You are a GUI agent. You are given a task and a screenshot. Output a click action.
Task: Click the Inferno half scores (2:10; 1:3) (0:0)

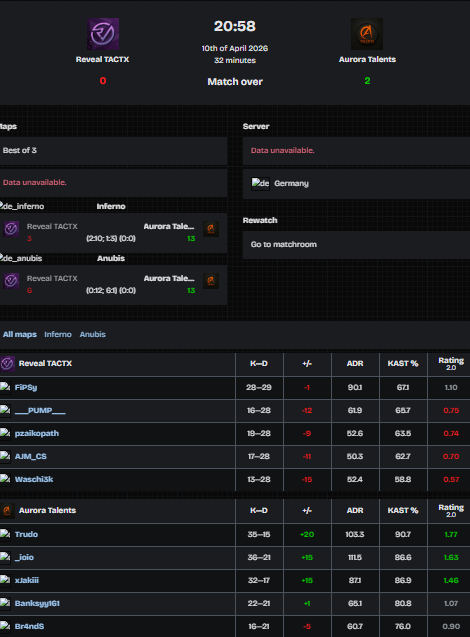(x=111, y=238)
